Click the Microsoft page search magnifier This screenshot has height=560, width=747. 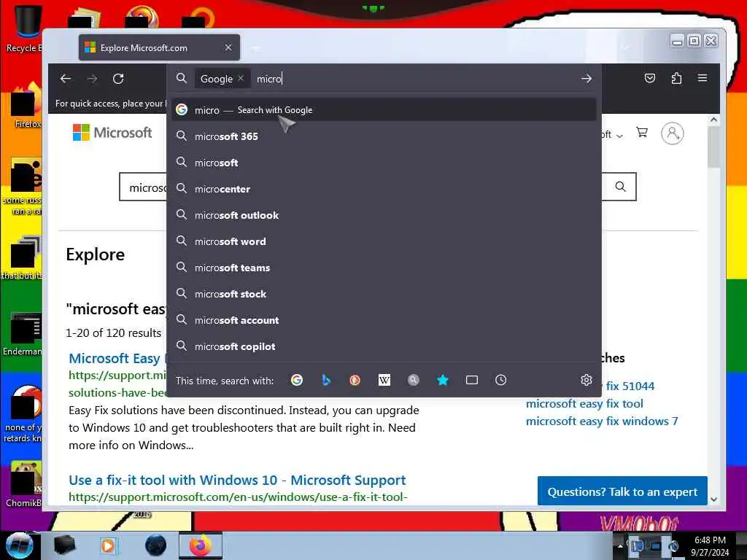[620, 187]
